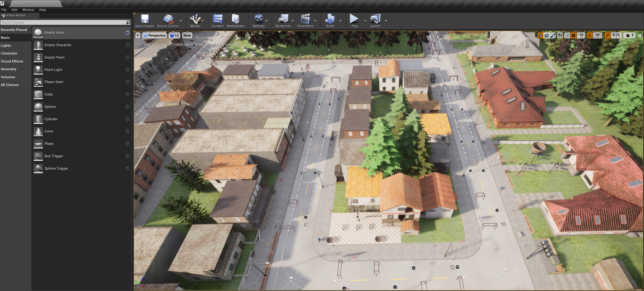644x291 pixels.
Task: Expand the Cinematics dropdown arrow
Action: click(315, 21)
